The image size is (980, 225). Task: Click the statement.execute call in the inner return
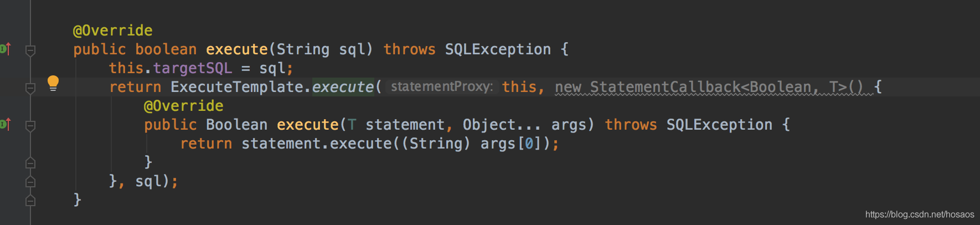click(316, 144)
